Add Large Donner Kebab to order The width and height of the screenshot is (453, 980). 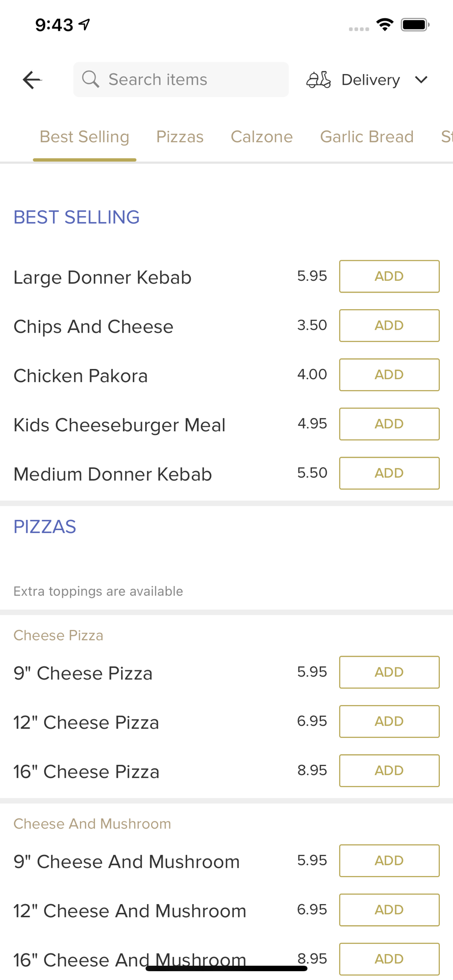pos(389,276)
